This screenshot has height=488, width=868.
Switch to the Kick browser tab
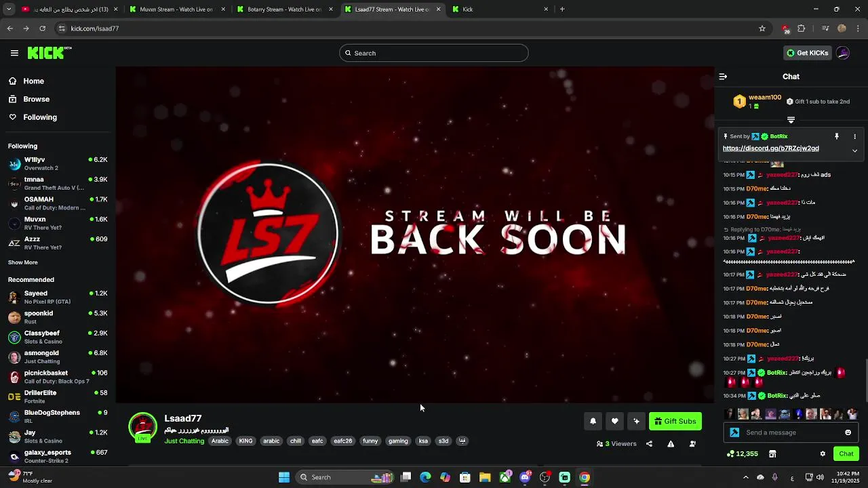pos(500,9)
